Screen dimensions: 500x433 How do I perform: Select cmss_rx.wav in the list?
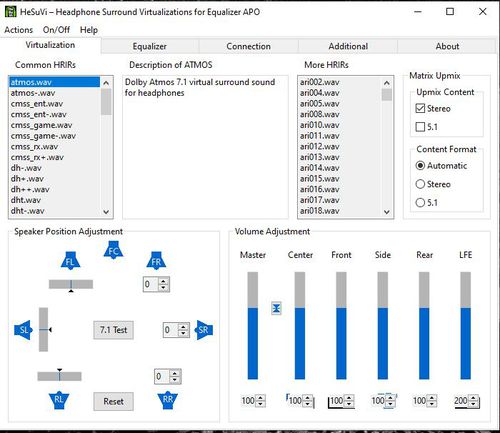[55, 146]
